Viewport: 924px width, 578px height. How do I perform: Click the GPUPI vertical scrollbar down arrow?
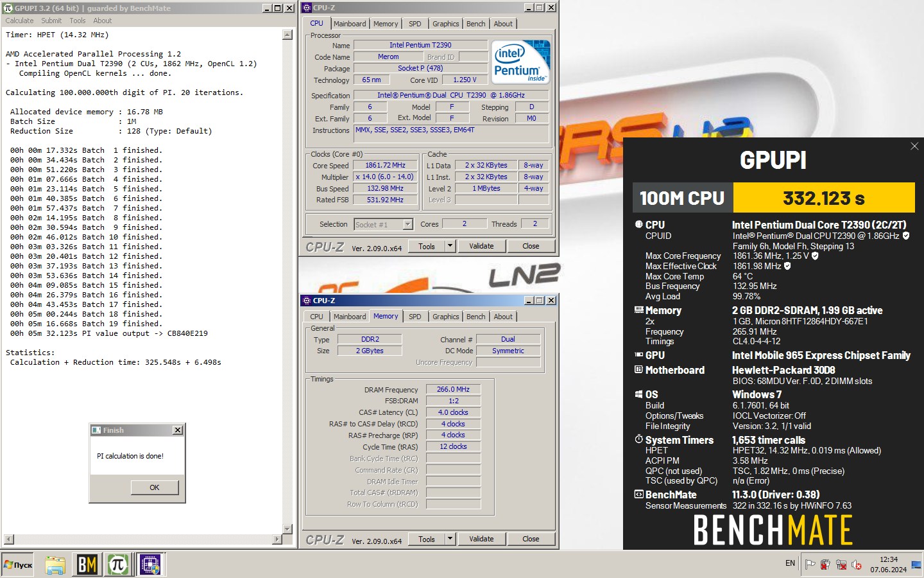click(287, 529)
